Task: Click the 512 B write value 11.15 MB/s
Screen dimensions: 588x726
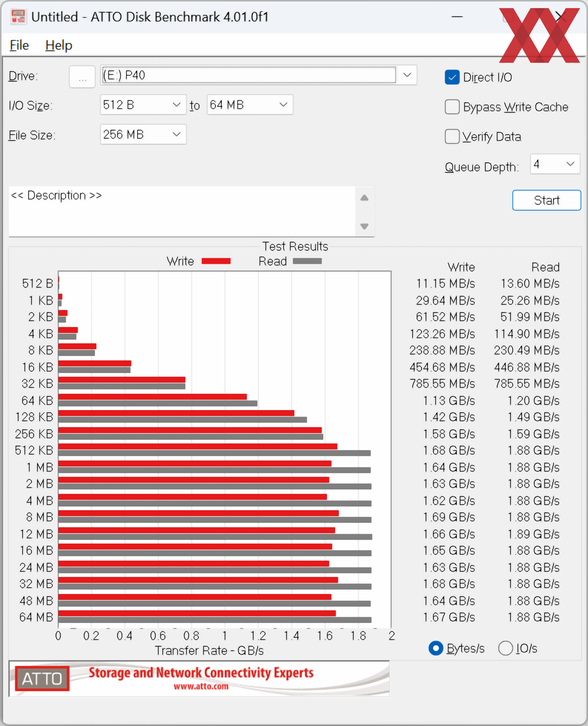Action: point(445,283)
